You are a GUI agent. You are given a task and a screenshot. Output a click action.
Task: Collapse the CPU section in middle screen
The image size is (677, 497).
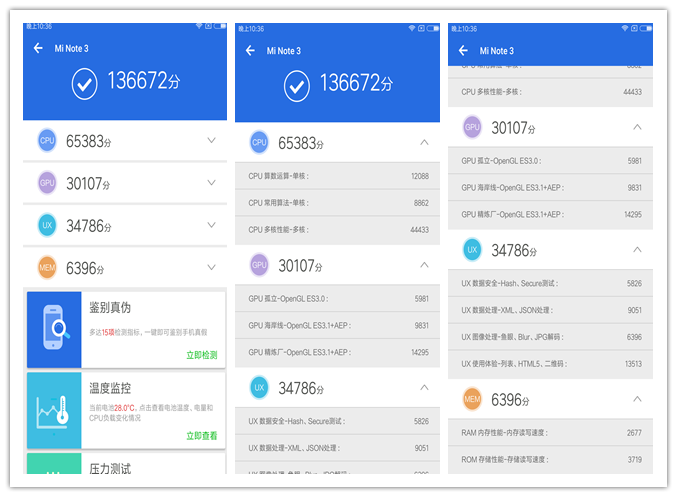click(424, 142)
